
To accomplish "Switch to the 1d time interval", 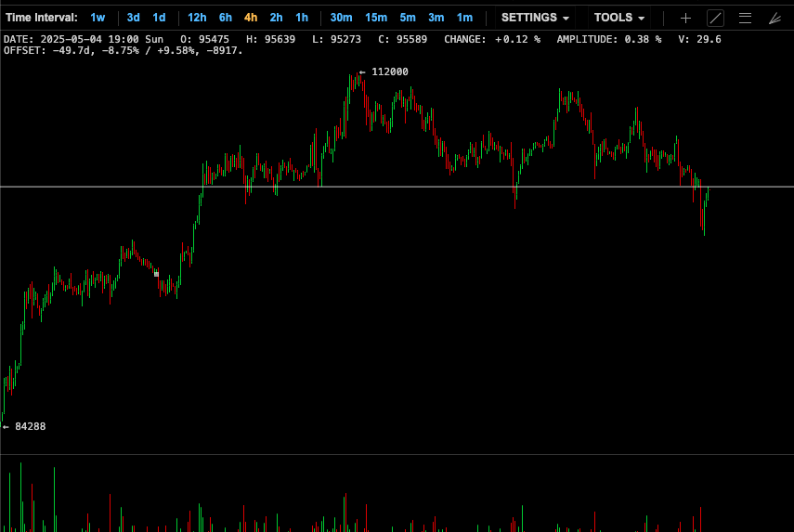I will pyautogui.click(x=159, y=18).
